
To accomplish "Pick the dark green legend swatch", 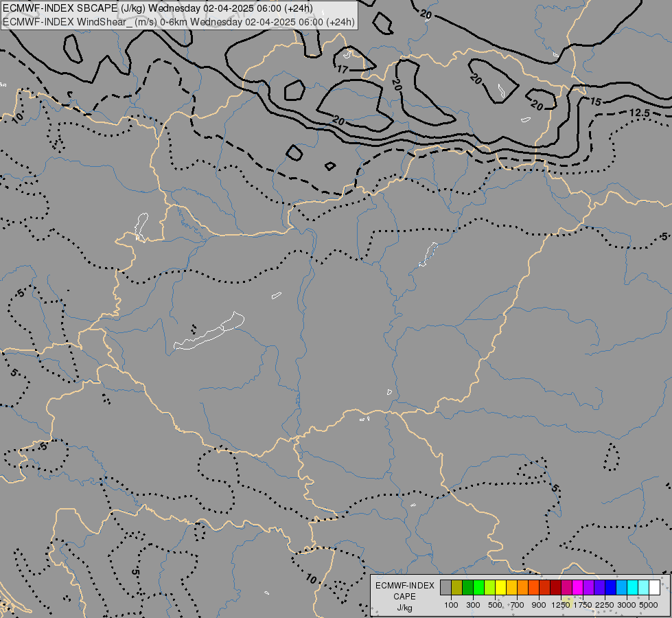I will coord(467,588).
